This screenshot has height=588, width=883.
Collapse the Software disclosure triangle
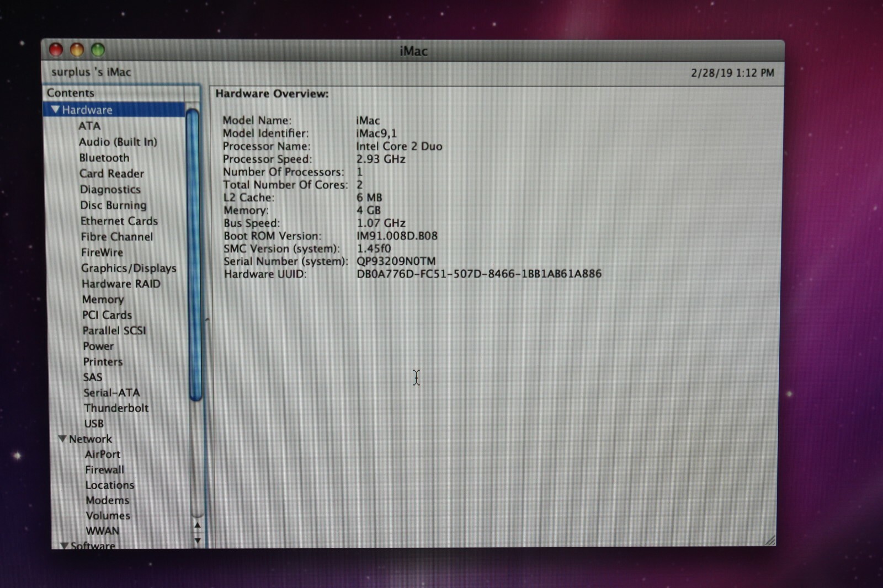[64, 546]
